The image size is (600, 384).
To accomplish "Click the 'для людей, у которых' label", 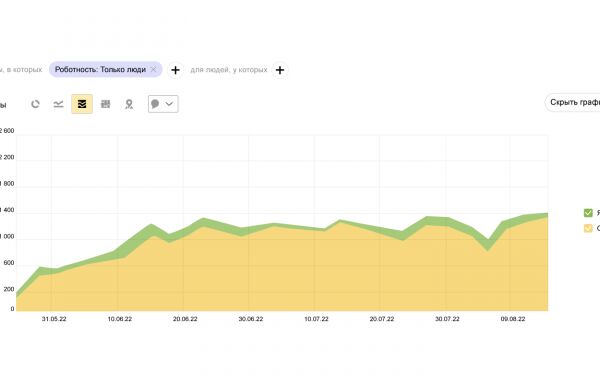I will click(229, 70).
